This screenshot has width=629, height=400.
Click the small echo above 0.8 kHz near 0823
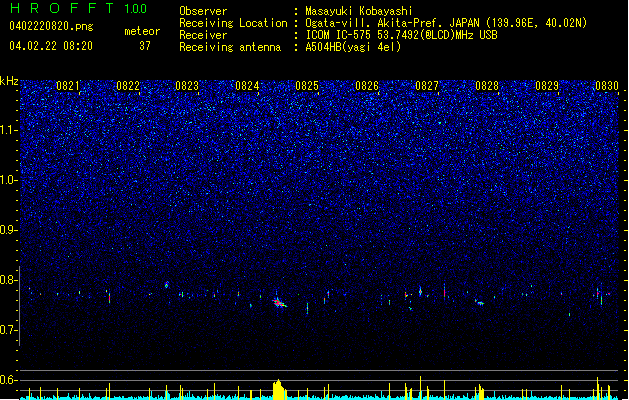click(x=167, y=285)
